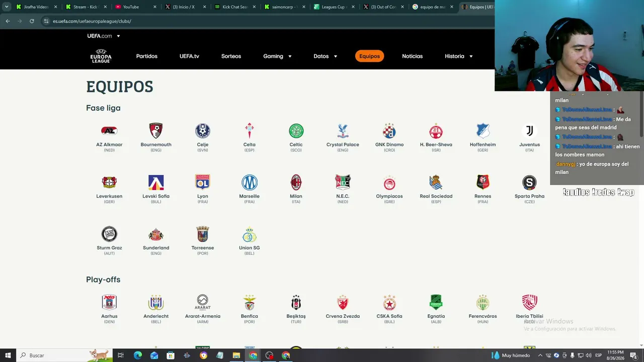Select the Levski Sofia logo
Image resolution: width=644 pixels, height=362 pixels.
click(156, 183)
